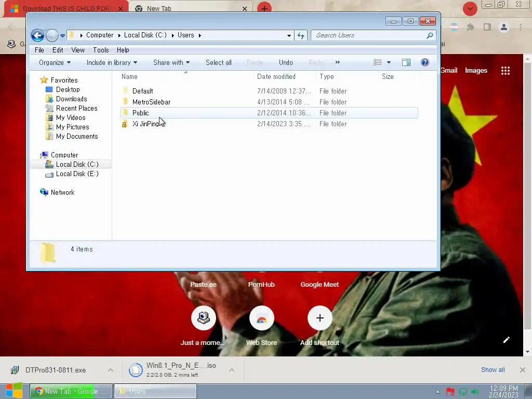Screen dimensions: 532x399
Task: Click Select all in the toolbar
Action: click(x=219, y=62)
